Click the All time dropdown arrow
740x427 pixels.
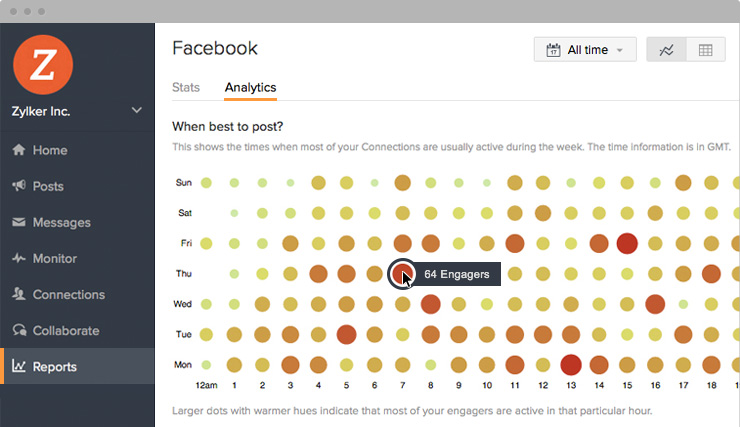[x=620, y=50]
